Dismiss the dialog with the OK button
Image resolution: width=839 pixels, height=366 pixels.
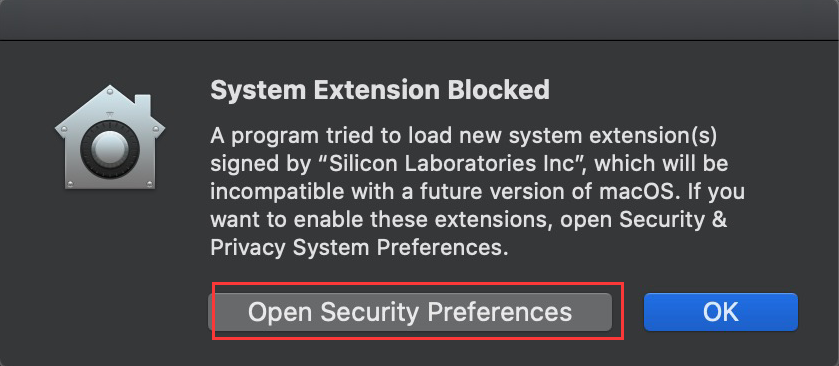coord(721,312)
